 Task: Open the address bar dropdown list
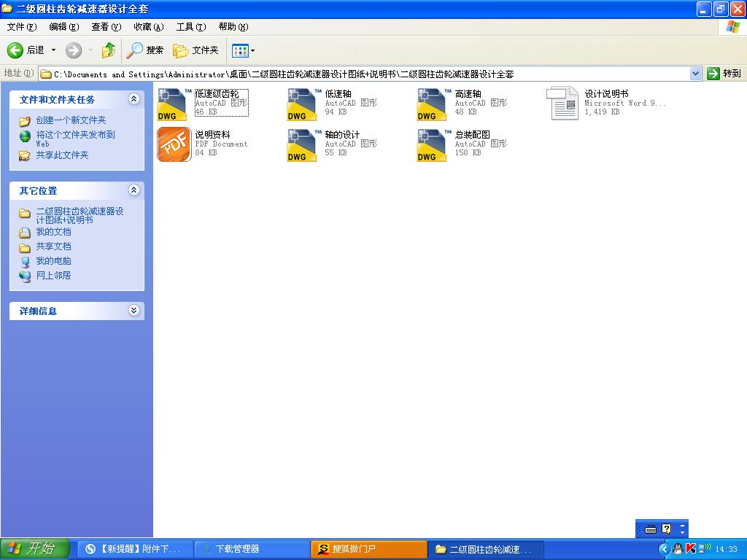pos(695,74)
